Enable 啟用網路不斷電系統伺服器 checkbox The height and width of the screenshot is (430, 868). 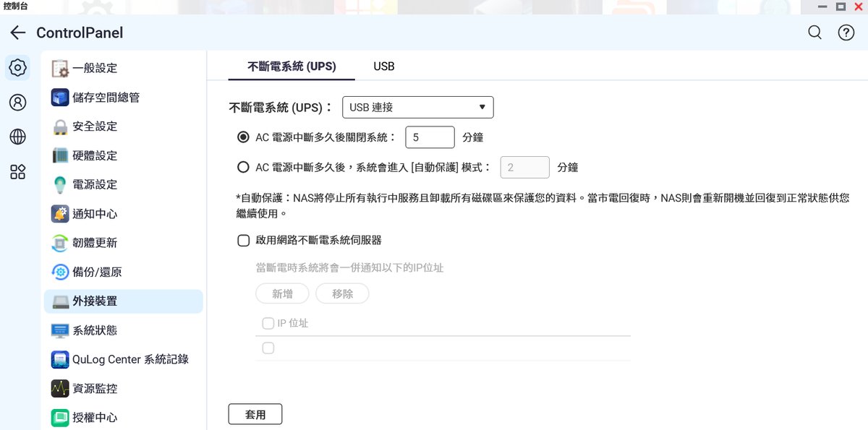244,241
